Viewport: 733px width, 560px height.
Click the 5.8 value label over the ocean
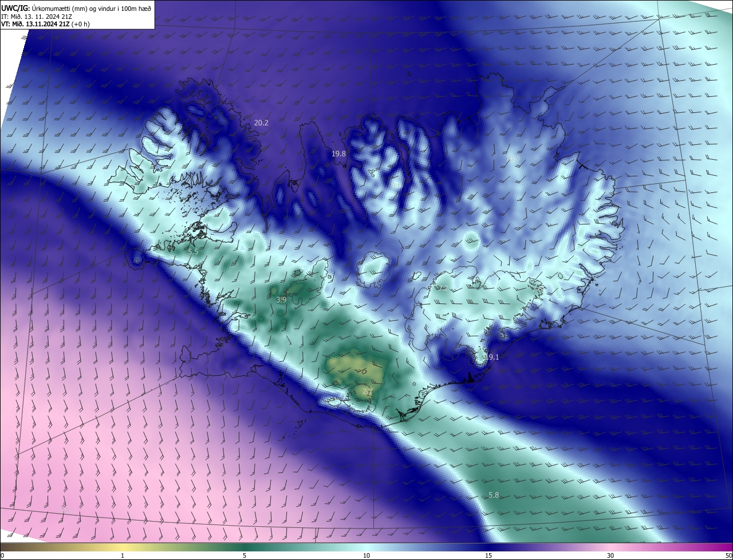[x=494, y=495]
